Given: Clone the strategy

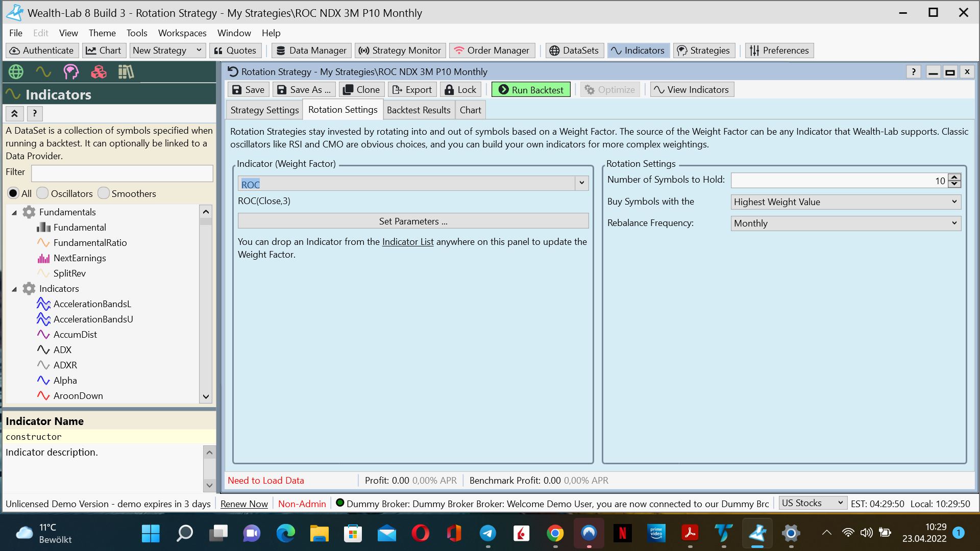Looking at the screenshot, I should 361,90.
